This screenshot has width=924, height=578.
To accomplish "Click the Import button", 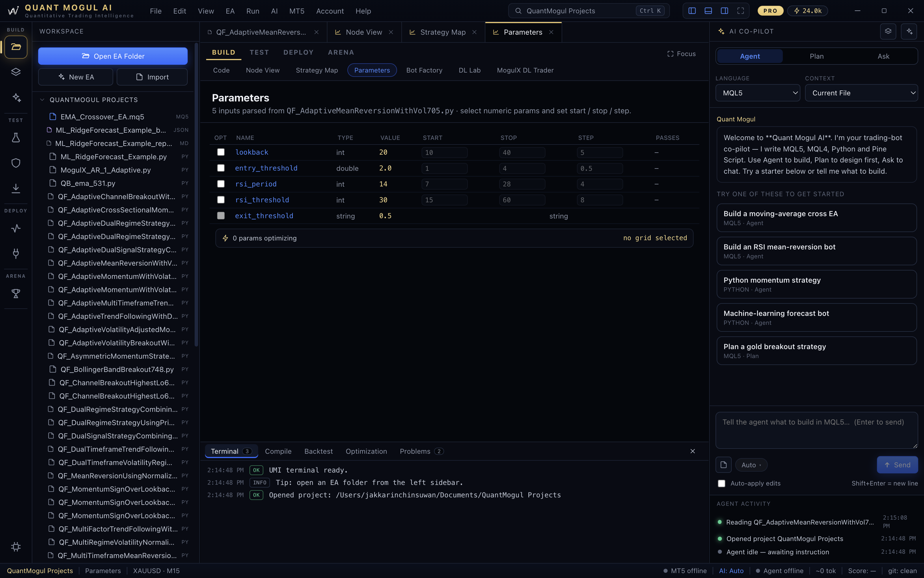I will point(152,77).
